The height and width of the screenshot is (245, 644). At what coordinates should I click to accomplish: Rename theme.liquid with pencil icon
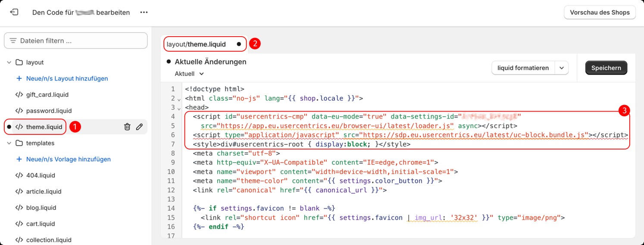tap(139, 127)
